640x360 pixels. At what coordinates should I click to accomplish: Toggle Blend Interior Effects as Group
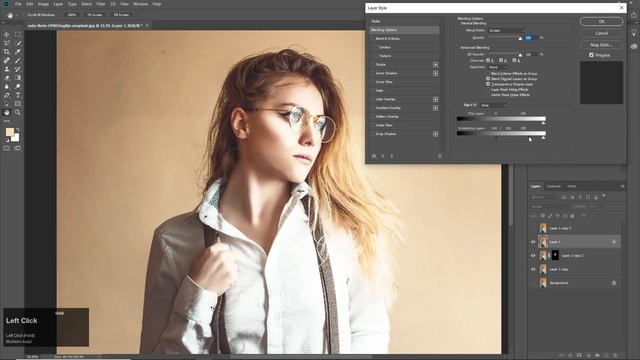488,73
